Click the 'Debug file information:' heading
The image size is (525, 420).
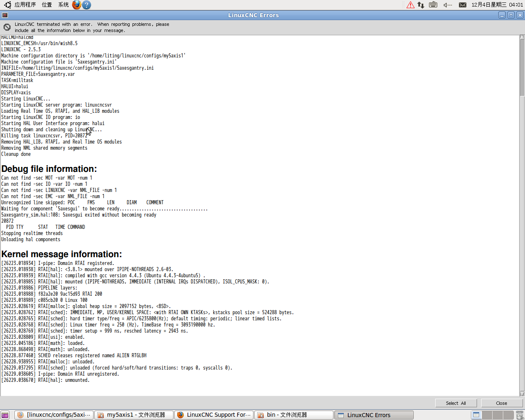pyautogui.click(x=49, y=169)
